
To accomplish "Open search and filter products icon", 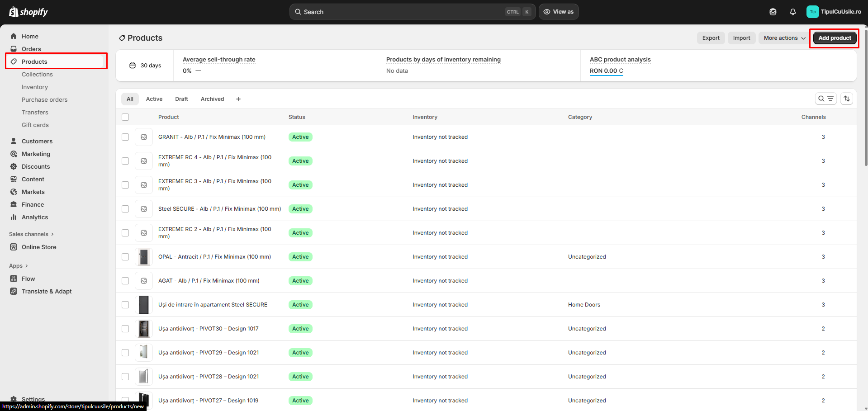I will [x=825, y=99].
